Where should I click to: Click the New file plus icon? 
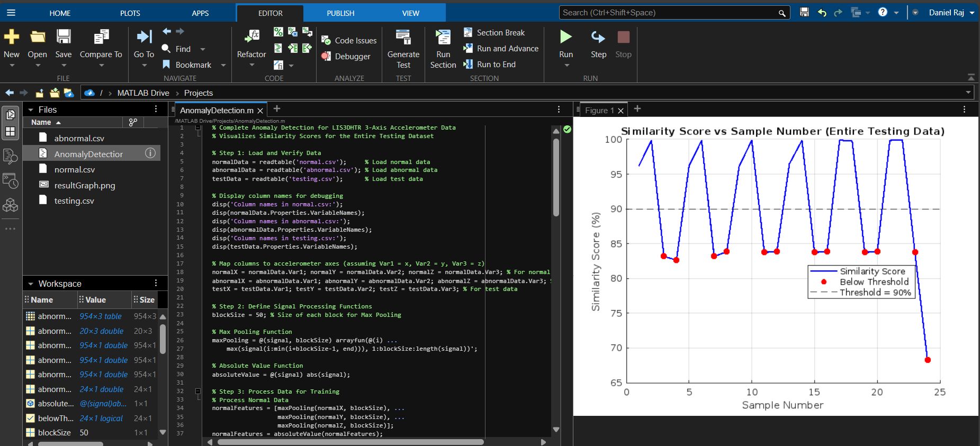point(12,37)
